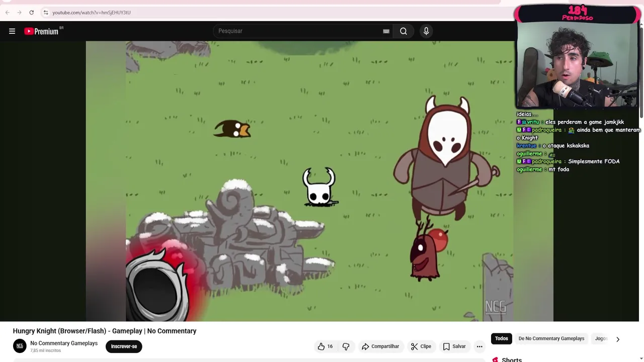
Task: Click the browser back arrow
Action: [8, 12]
